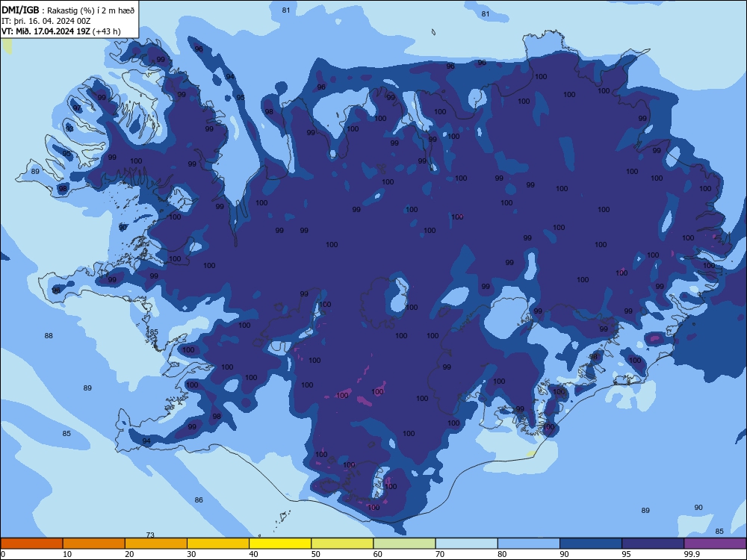Click the legend tick label '10'

[x=67, y=554]
